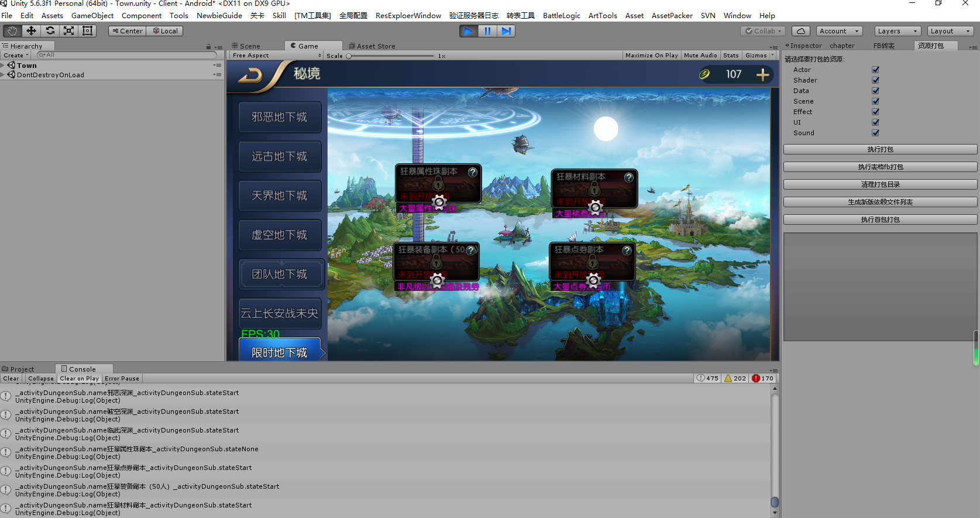Image resolution: width=980 pixels, height=518 pixels.
Task: Select the Move tool
Action: pos(31,31)
